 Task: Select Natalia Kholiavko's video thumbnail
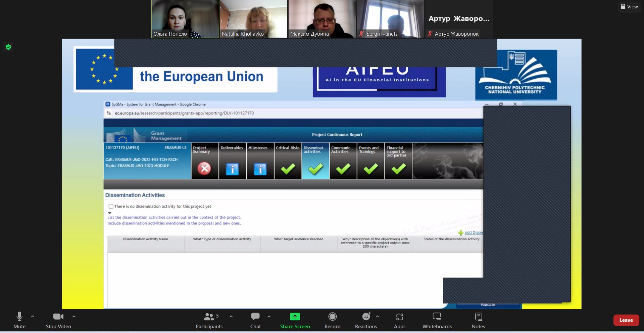coord(253,19)
